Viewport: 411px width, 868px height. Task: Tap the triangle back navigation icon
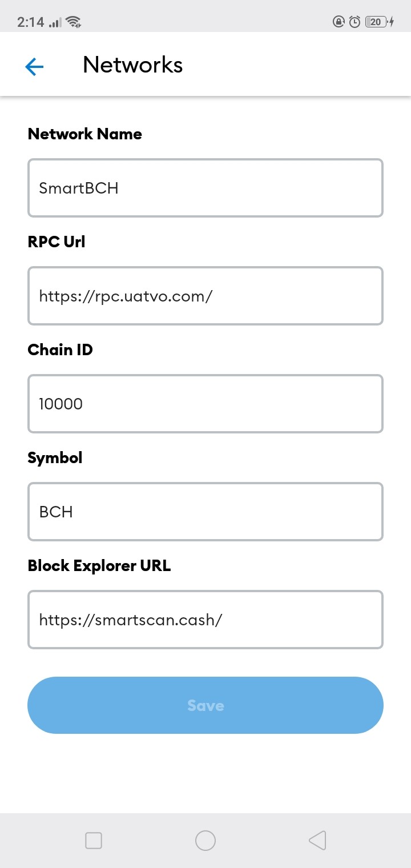click(x=317, y=841)
